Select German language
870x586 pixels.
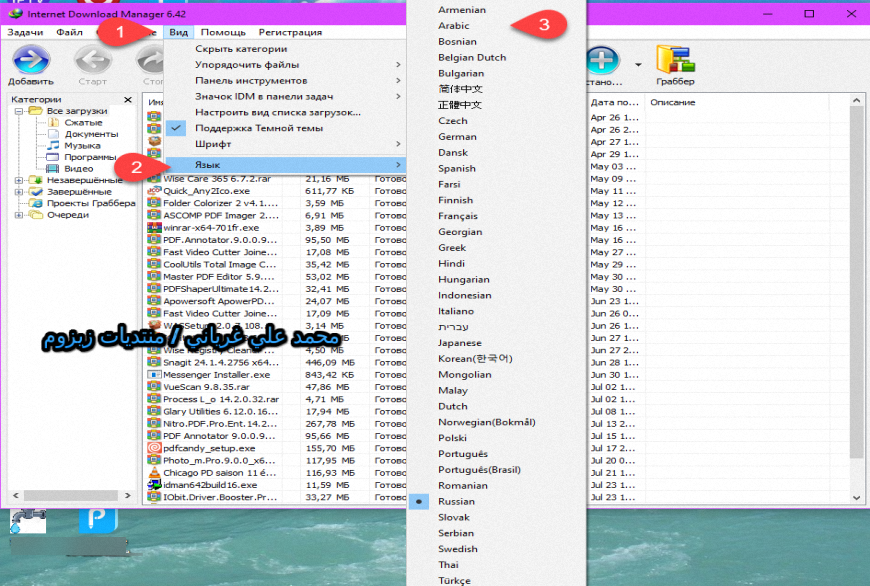pyautogui.click(x=457, y=137)
